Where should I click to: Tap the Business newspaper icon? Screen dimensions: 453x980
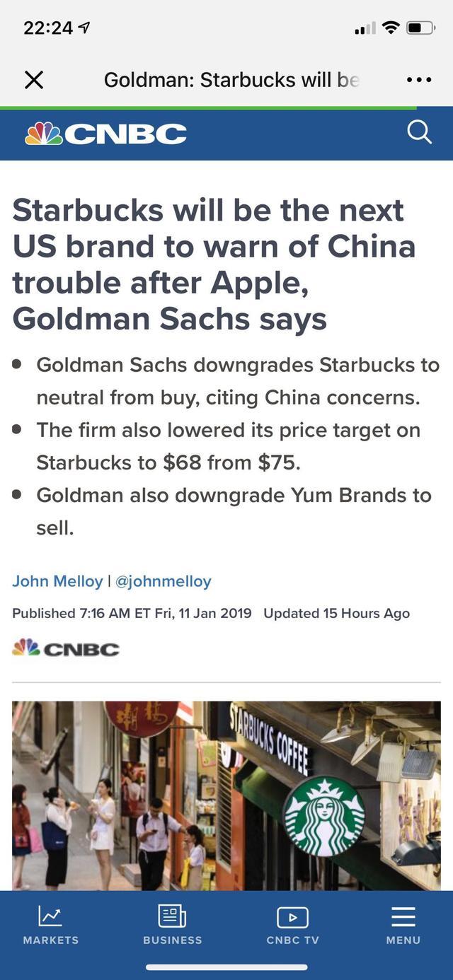(x=172, y=916)
